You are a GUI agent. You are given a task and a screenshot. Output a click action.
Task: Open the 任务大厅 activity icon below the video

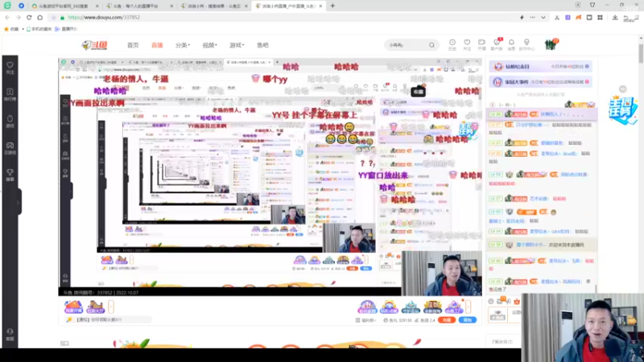(96, 306)
